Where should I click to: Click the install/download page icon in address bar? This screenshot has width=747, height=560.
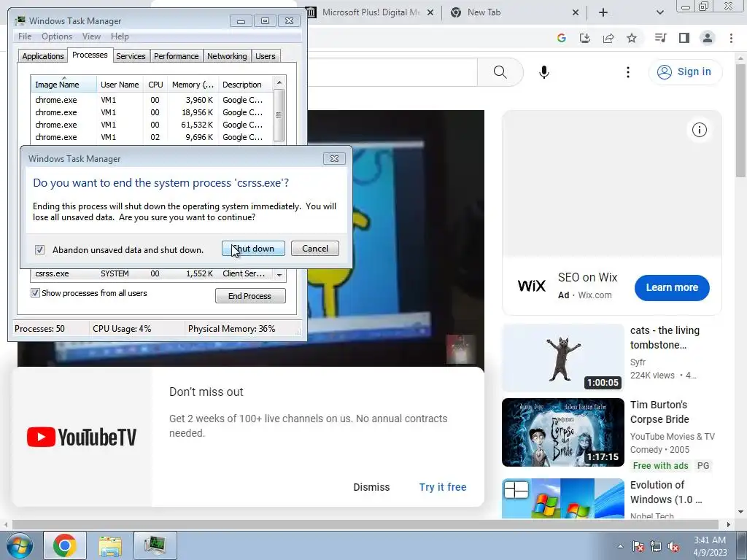coord(584,38)
